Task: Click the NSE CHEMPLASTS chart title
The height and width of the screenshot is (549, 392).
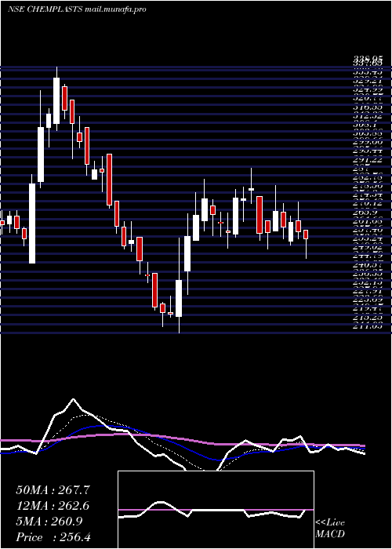Action: tap(45, 9)
